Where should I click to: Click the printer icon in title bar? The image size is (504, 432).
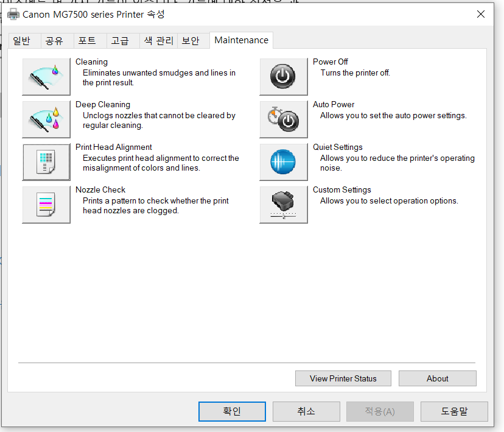pyautogui.click(x=13, y=15)
